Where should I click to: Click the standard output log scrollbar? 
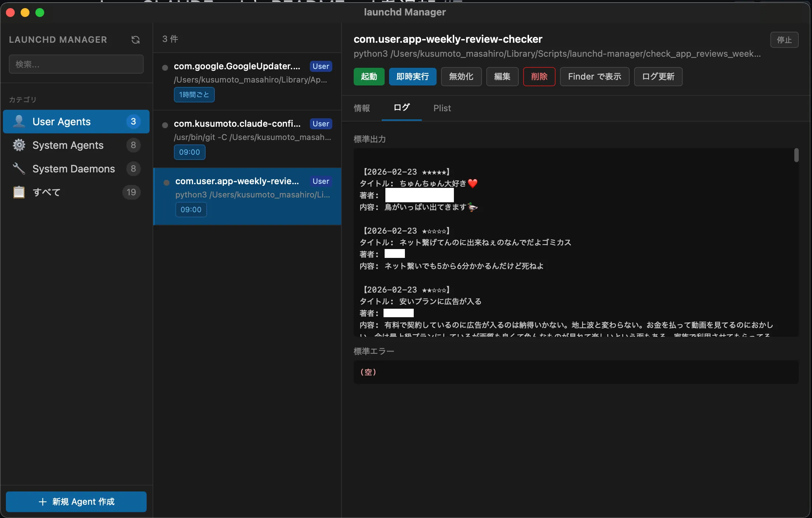796,155
